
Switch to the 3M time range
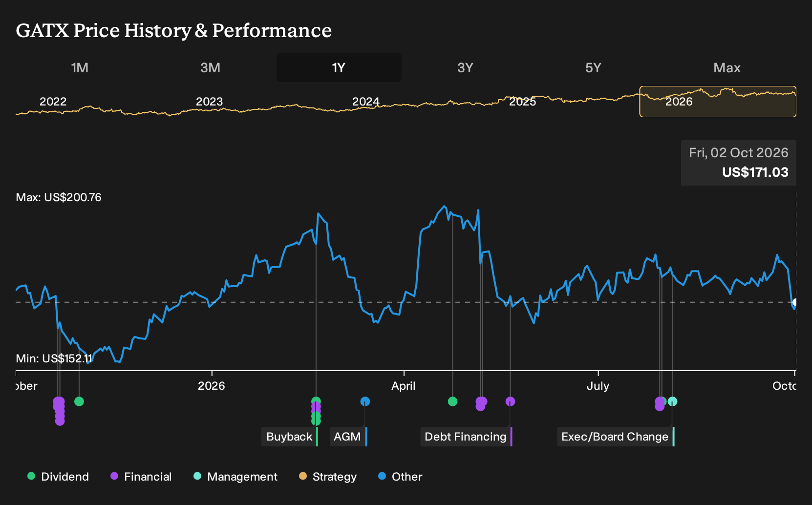point(211,68)
